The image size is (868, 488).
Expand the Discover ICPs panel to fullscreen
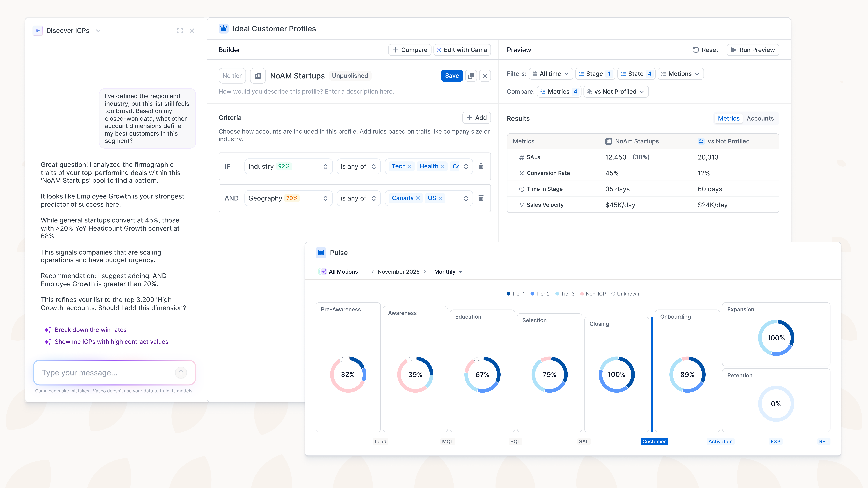[180, 31]
